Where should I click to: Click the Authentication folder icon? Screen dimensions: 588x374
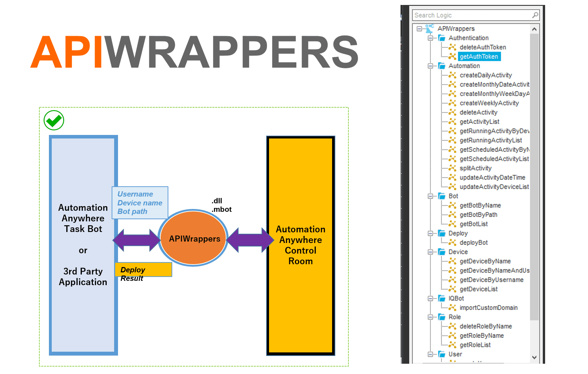(x=442, y=38)
